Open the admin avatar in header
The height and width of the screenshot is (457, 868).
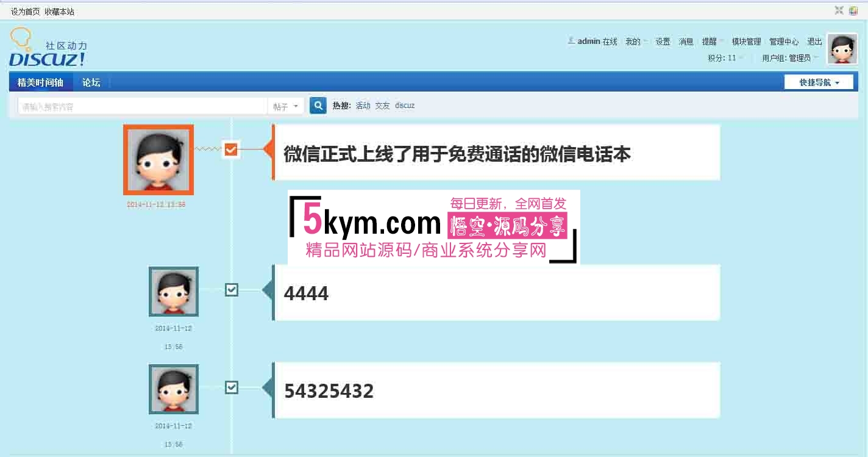[842, 49]
